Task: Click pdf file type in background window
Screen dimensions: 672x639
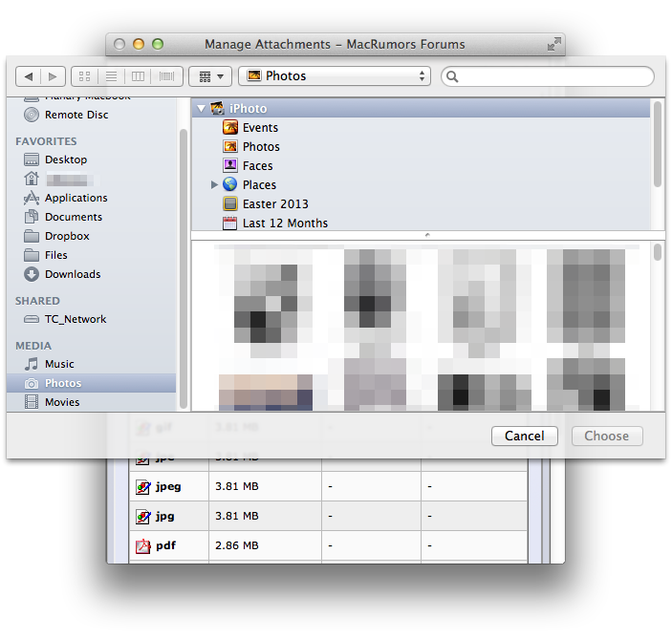Action: pyautogui.click(x=166, y=545)
